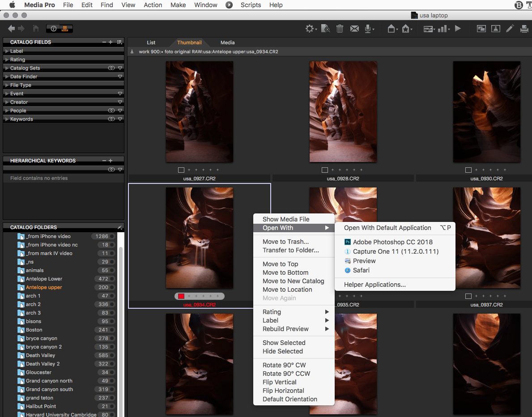Select the Death Valley catalog folder
Image resolution: width=532 pixels, height=417 pixels.
pos(40,355)
